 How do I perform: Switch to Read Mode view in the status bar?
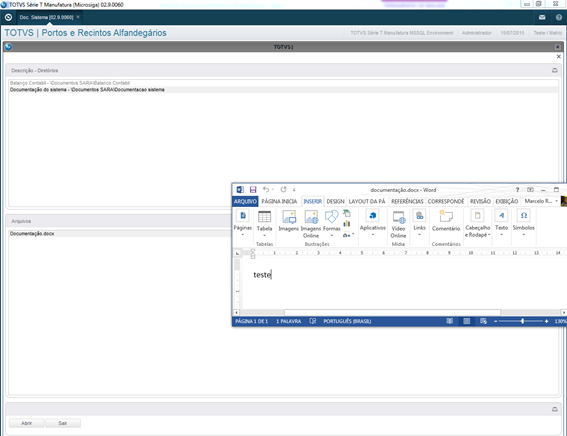click(449, 321)
